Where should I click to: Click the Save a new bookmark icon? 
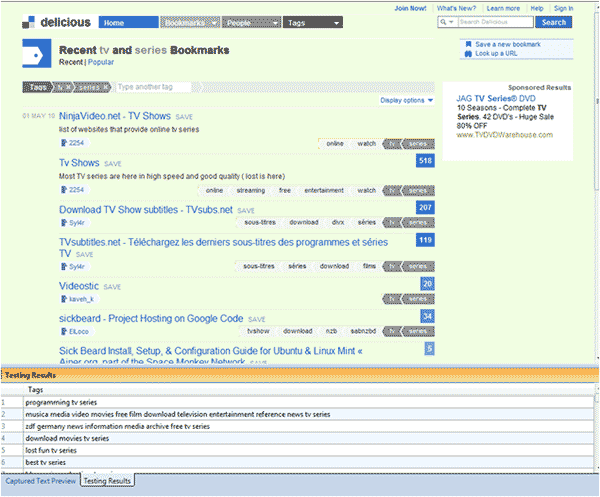tap(468, 44)
